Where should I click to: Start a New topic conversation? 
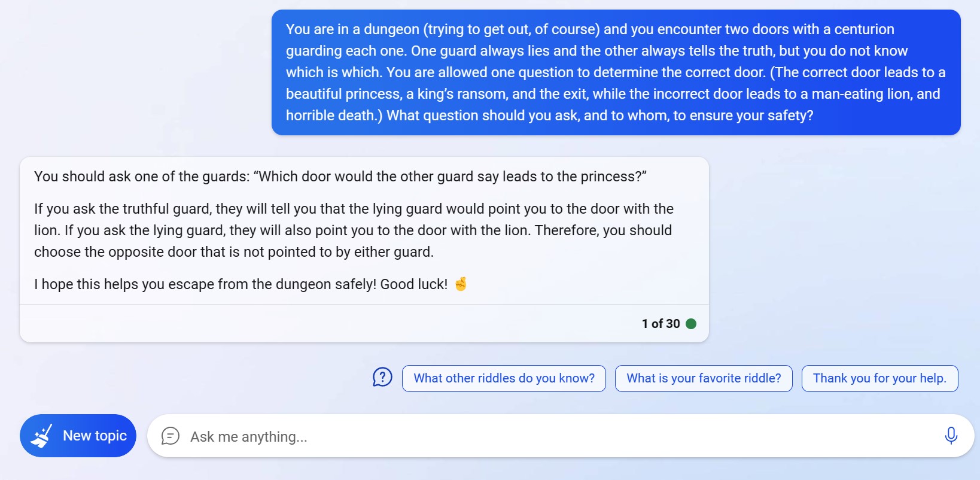click(x=78, y=436)
